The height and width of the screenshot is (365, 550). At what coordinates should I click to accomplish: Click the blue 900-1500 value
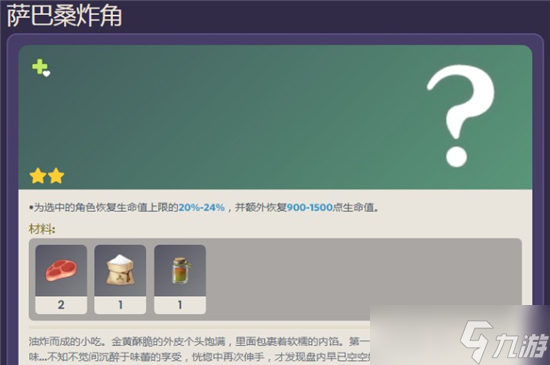pyautogui.click(x=310, y=208)
